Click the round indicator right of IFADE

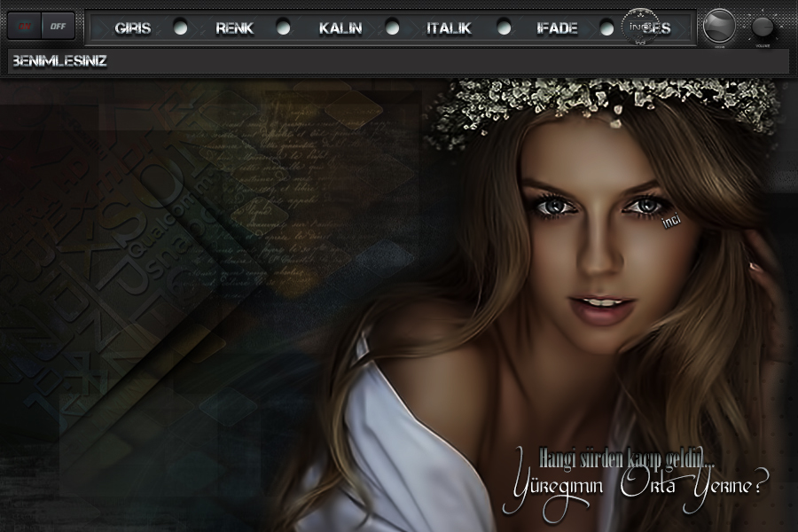coord(606,28)
